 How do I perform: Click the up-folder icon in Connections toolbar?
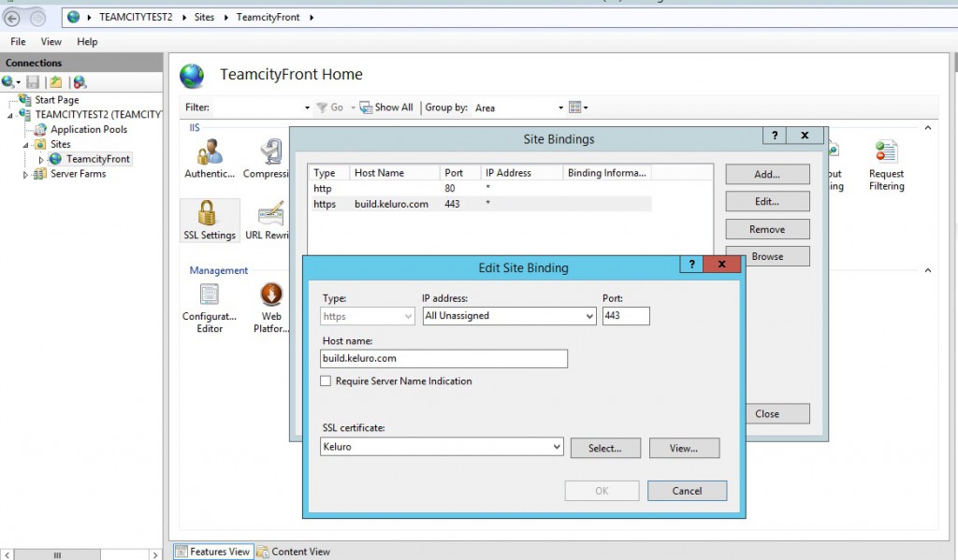click(x=55, y=82)
